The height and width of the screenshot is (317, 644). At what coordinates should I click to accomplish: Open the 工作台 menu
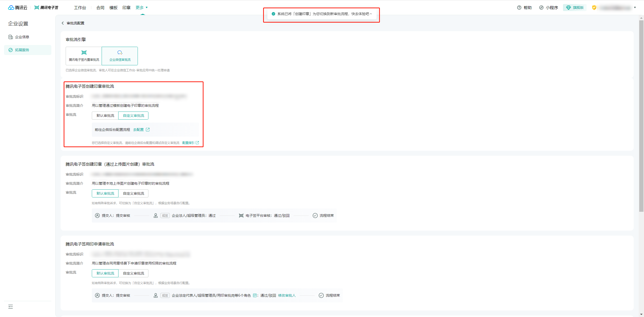click(80, 8)
